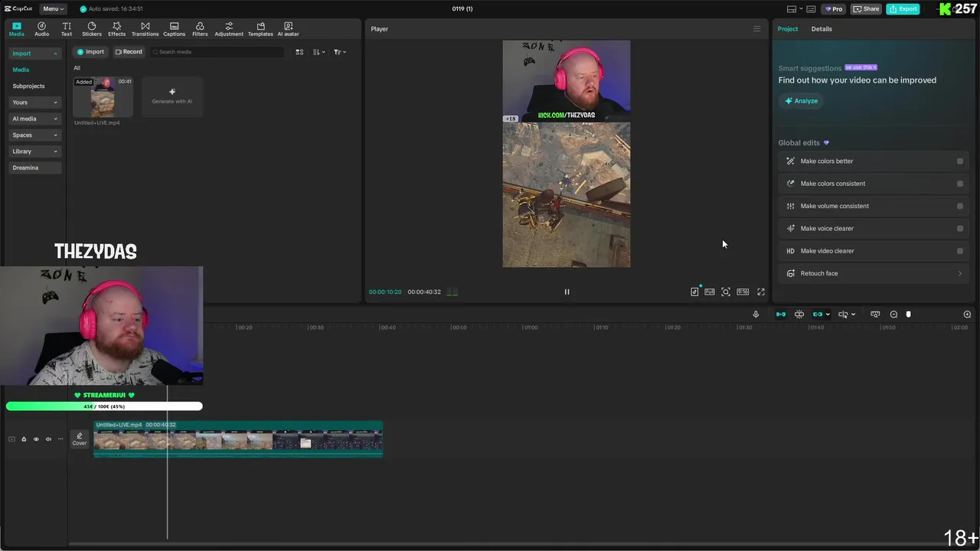This screenshot has height=551, width=980.
Task: Click the player aspect ratio icon
Action: 743,292
